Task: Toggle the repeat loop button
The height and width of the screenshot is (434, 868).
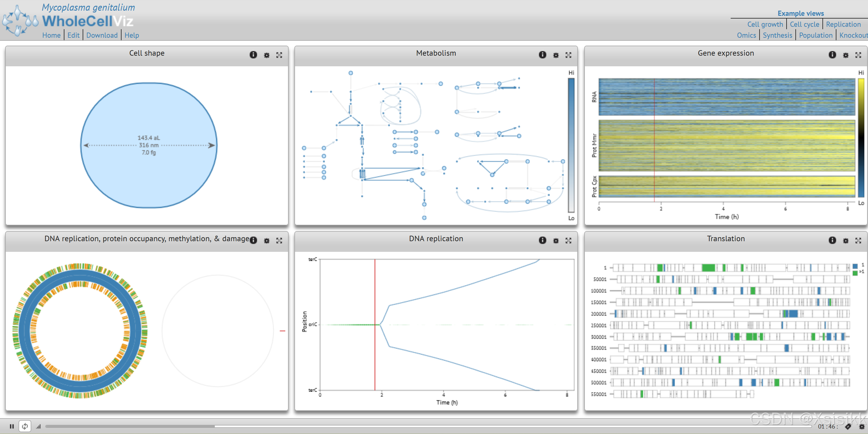Action: [25, 426]
